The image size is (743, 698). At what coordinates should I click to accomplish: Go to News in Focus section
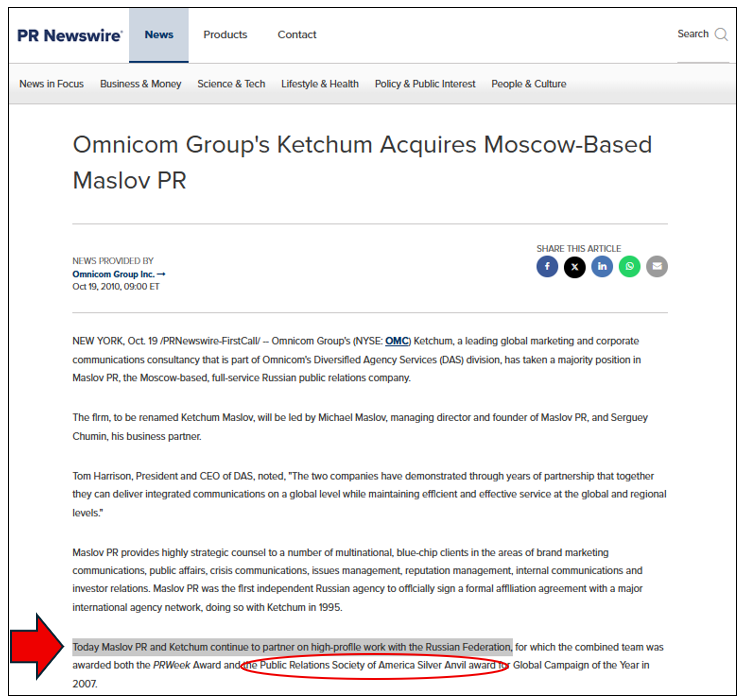pos(52,84)
